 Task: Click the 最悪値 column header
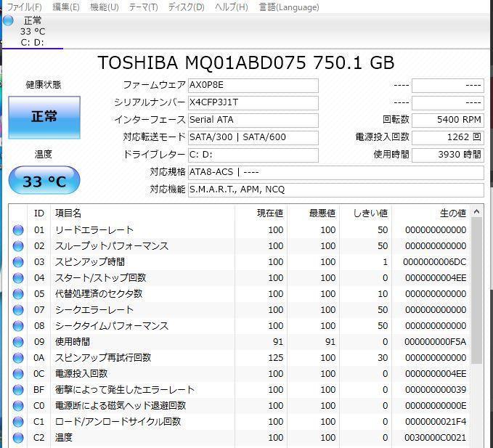314,213
